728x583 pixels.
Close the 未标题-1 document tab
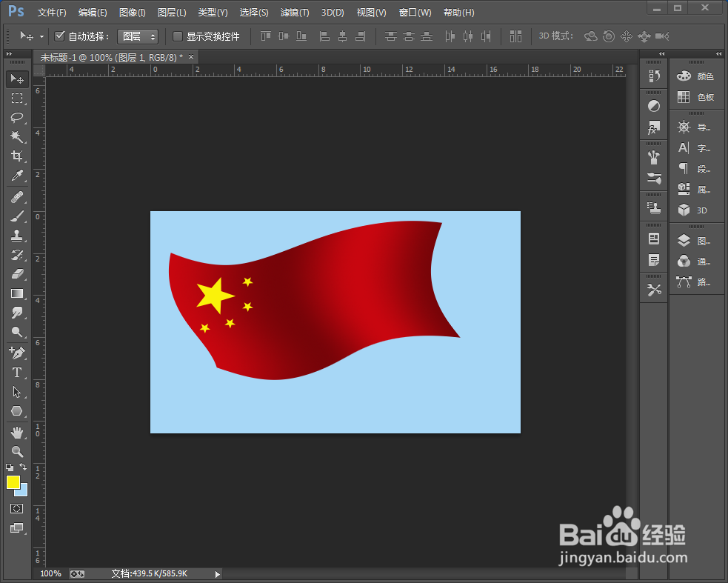point(191,57)
